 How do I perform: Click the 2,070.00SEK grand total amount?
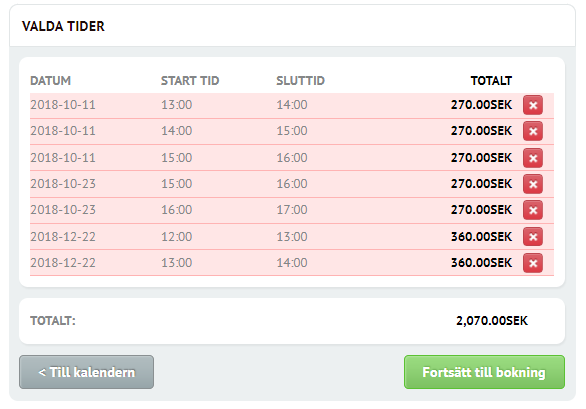[492, 321]
